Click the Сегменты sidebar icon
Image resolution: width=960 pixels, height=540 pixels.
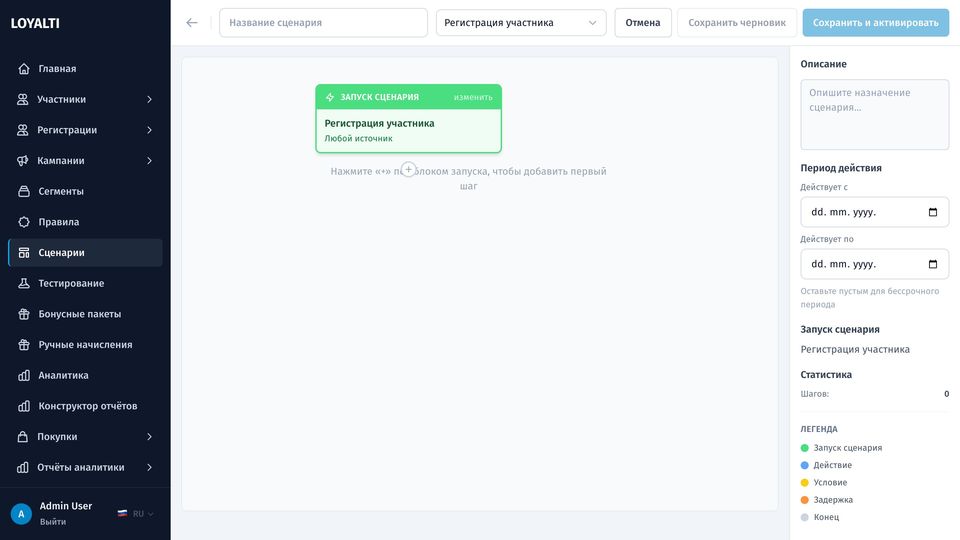(24, 191)
